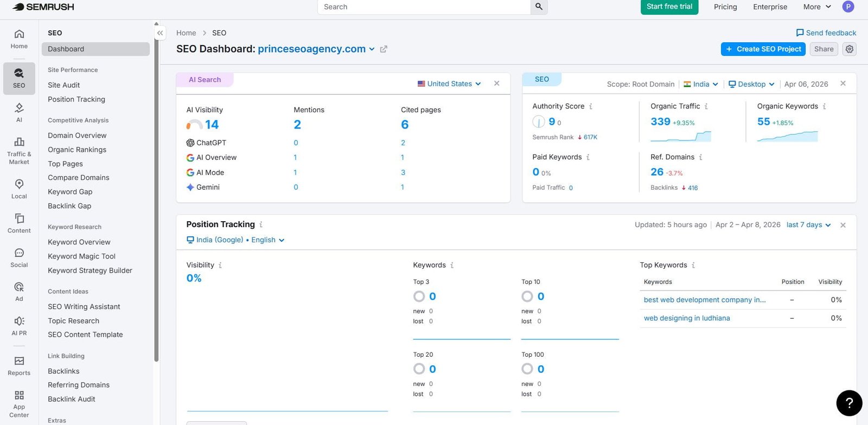
Task: Click Backlinks count 416
Action: click(693, 188)
